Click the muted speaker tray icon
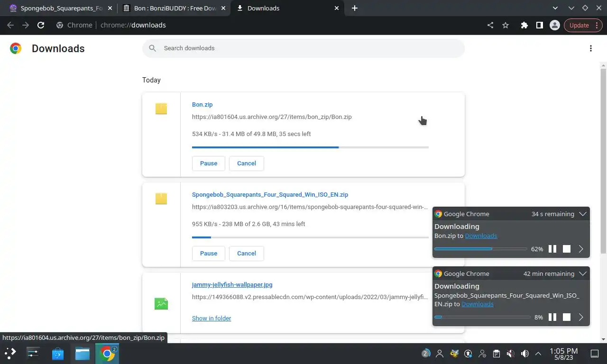The height and width of the screenshot is (364, 607). 510,354
